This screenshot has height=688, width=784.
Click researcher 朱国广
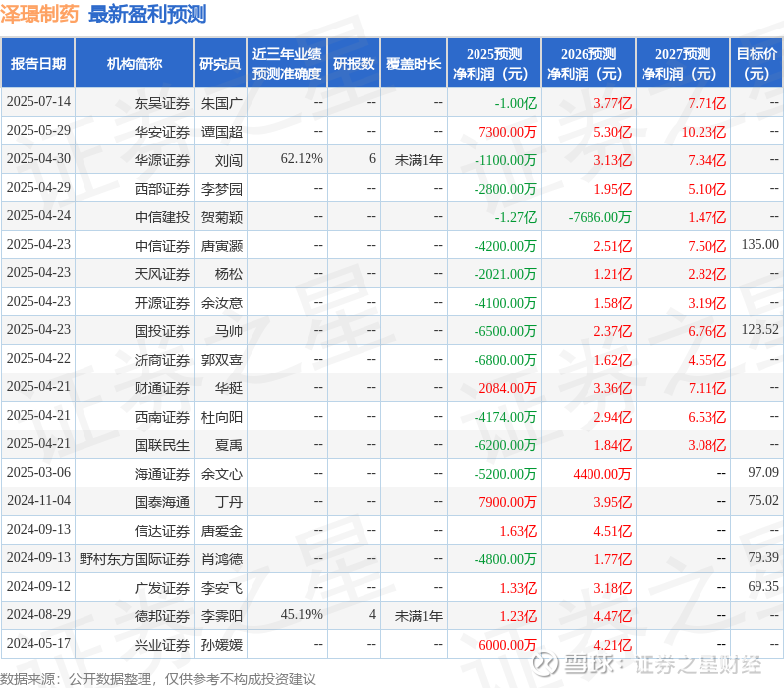pyautogui.click(x=221, y=103)
